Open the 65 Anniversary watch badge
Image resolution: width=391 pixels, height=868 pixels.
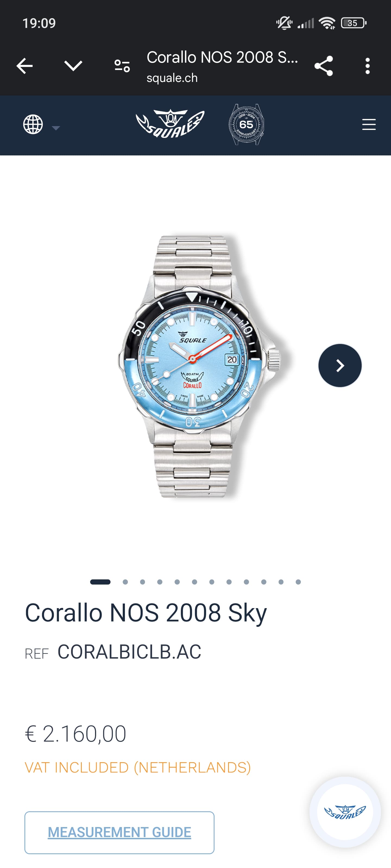tap(246, 124)
